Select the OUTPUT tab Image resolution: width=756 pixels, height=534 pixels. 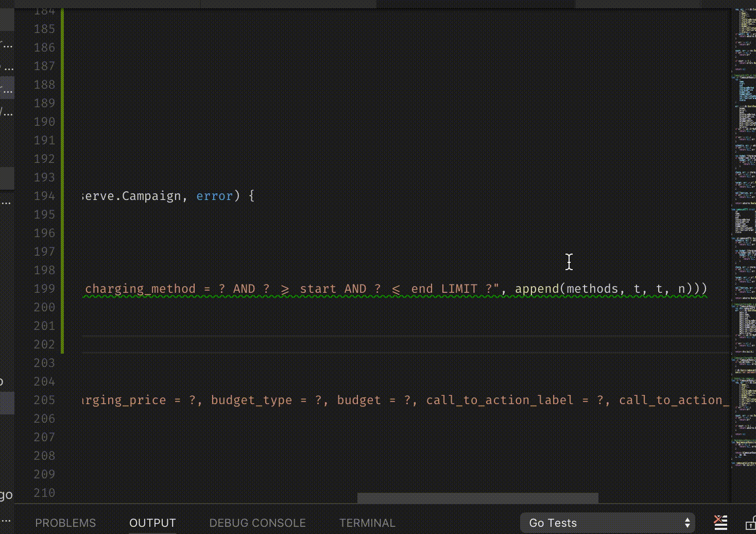(x=152, y=523)
